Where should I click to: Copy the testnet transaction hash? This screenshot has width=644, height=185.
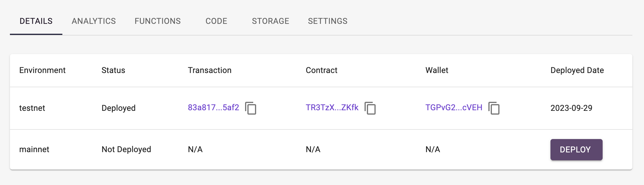[251, 108]
